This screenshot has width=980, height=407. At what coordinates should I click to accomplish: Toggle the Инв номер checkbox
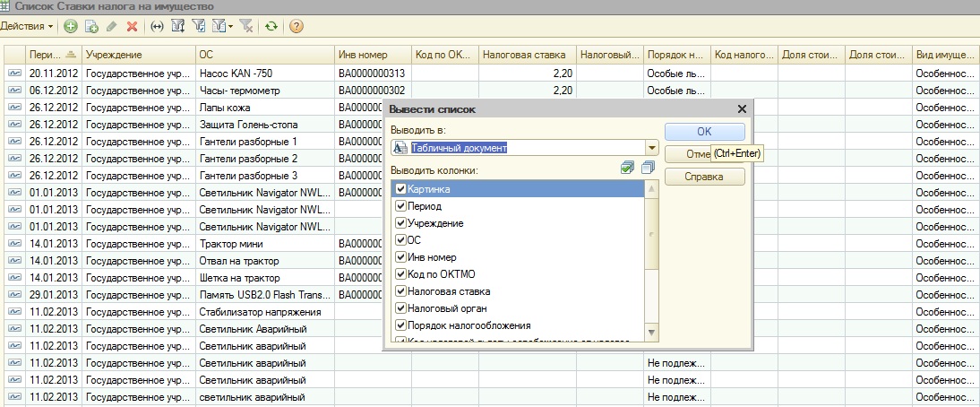(400, 257)
